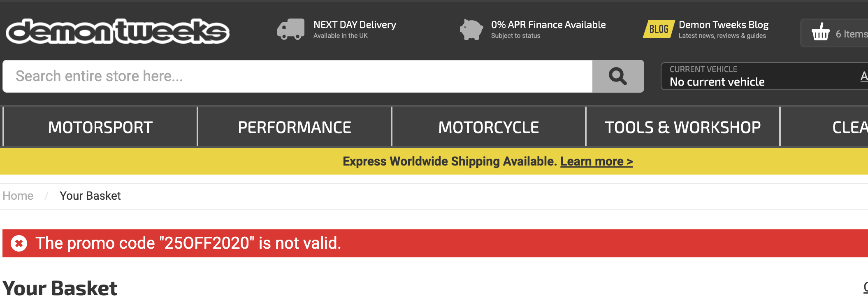Open the Motorsport menu
The width and height of the screenshot is (868, 308).
pyautogui.click(x=100, y=127)
